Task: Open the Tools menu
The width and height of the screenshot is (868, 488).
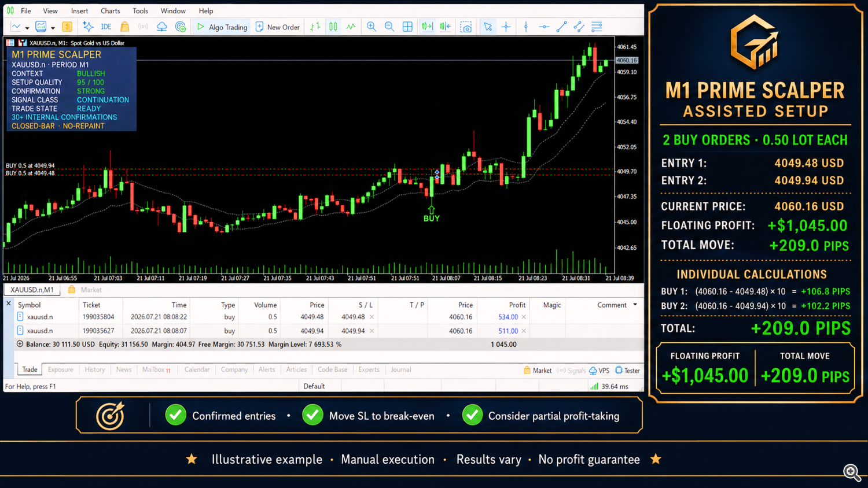Action: (x=140, y=11)
